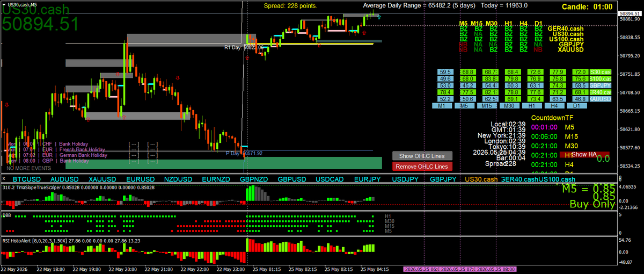The width and height of the screenshot is (644, 274).
Task: Click the 46.8 strength cell
Action: [x=580, y=99]
